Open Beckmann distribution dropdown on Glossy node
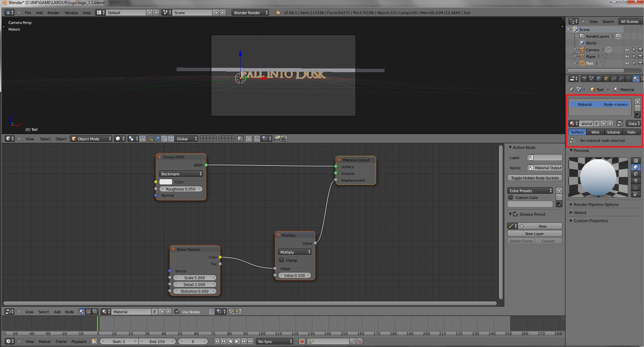 coord(181,174)
